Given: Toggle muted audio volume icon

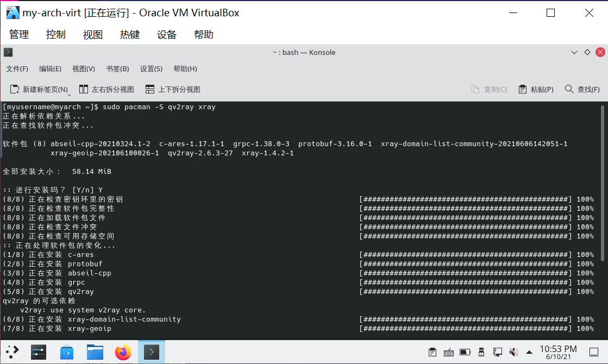Looking at the screenshot, I should [x=512, y=352].
